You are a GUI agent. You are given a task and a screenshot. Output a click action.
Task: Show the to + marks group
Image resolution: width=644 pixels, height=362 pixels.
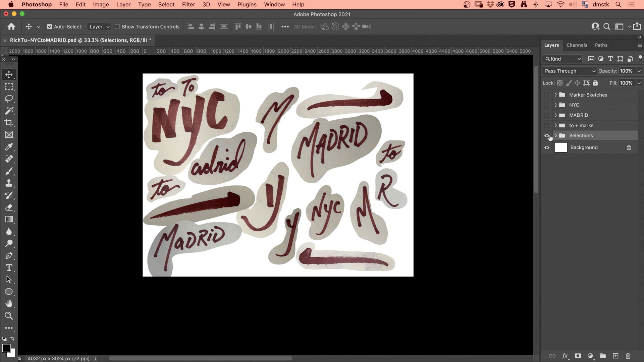coord(547,125)
